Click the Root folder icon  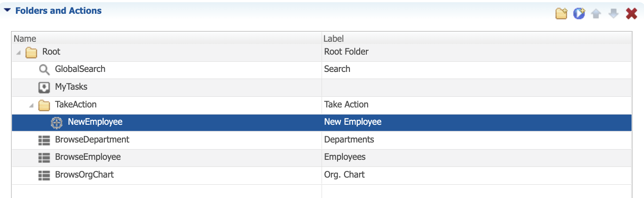click(x=31, y=52)
